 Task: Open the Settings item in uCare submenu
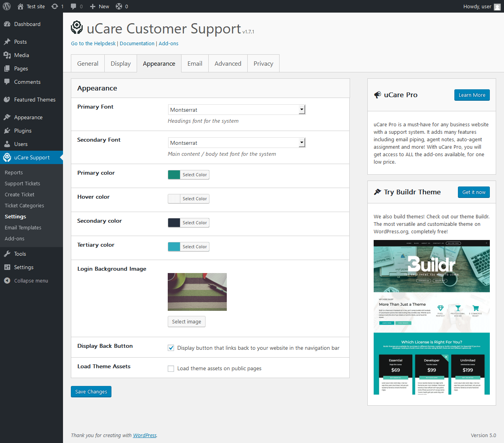tap(15, 217)
